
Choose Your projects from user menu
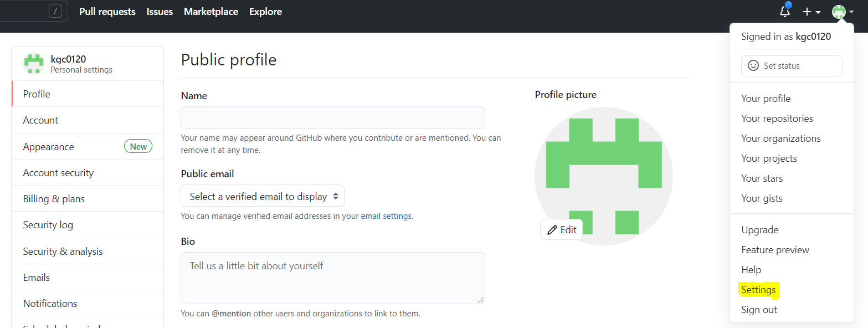[792, 158]
